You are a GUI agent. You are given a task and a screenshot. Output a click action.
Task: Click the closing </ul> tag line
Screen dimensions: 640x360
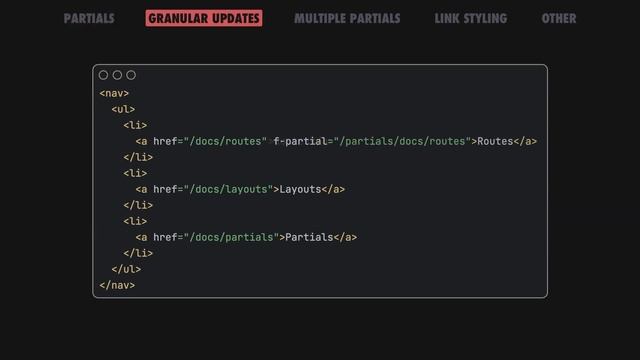(x=126, y=269)
